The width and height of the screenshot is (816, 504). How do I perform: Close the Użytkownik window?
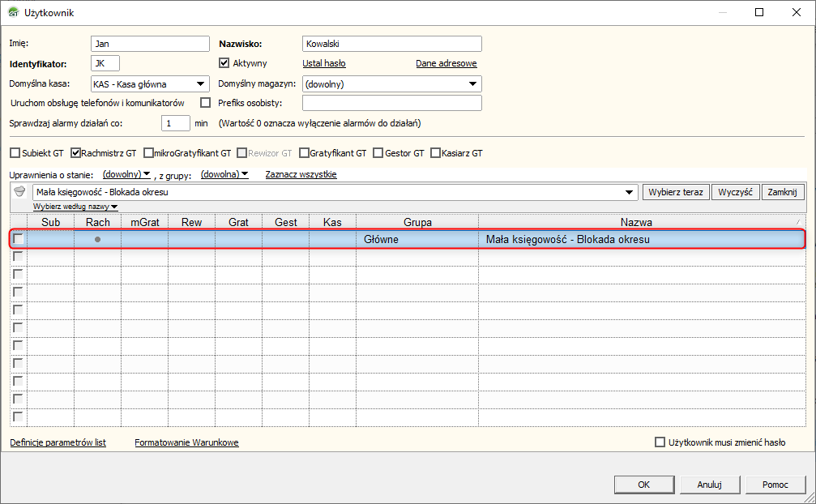797,12
